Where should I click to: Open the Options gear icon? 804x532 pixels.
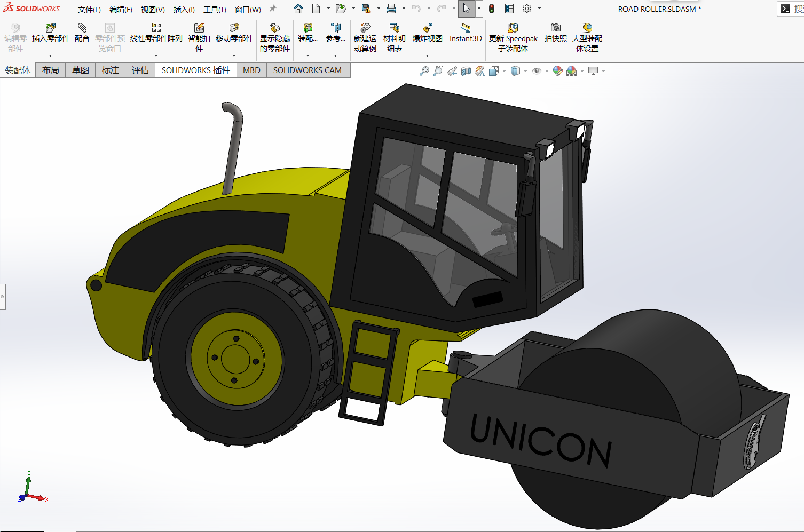(527, 9)
